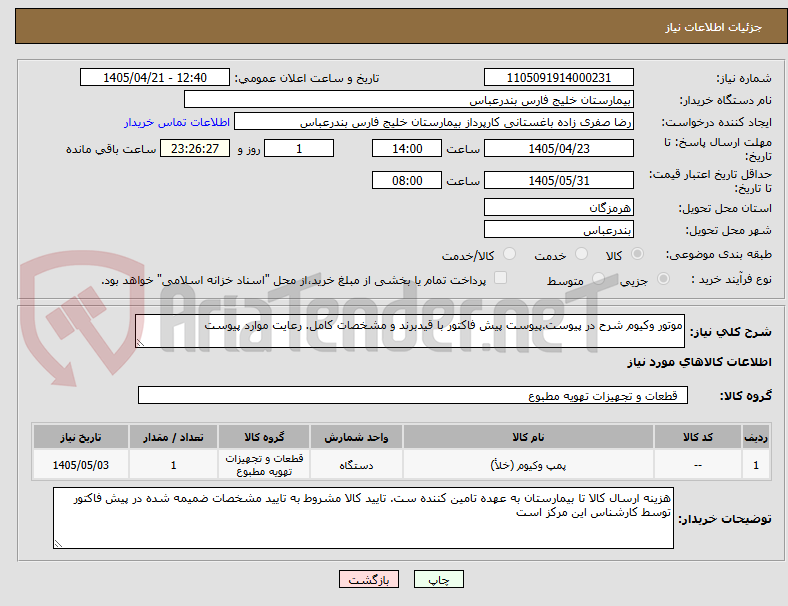788x606 pixels.
Task: Choose the جزیی purchase type radio
Action: point(663,278)
